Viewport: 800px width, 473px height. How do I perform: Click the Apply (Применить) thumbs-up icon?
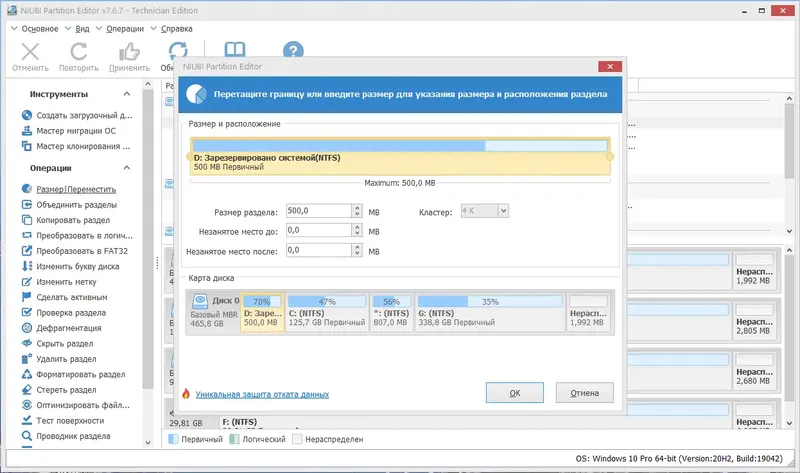129,52
